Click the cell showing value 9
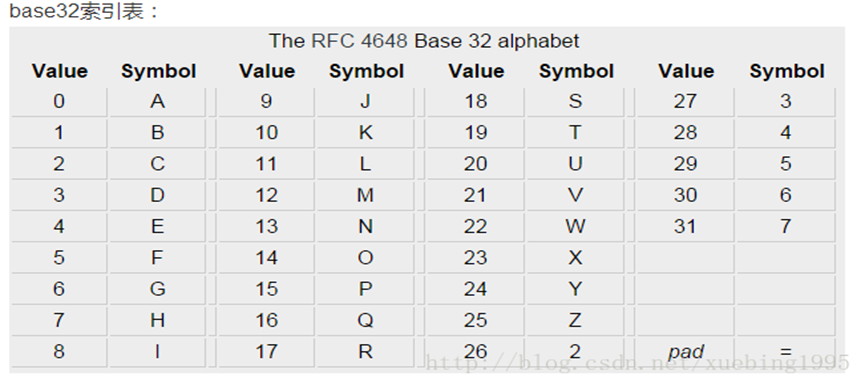 click(266, 101)
